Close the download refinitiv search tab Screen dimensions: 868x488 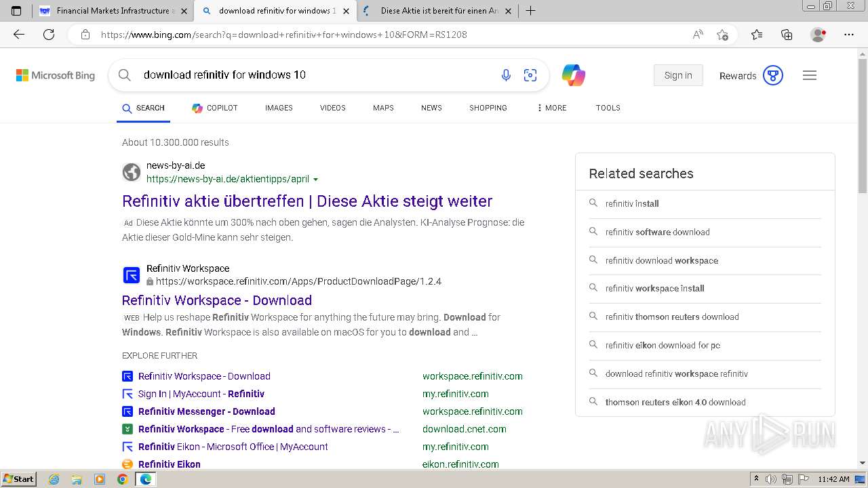[x=347, y=11]
